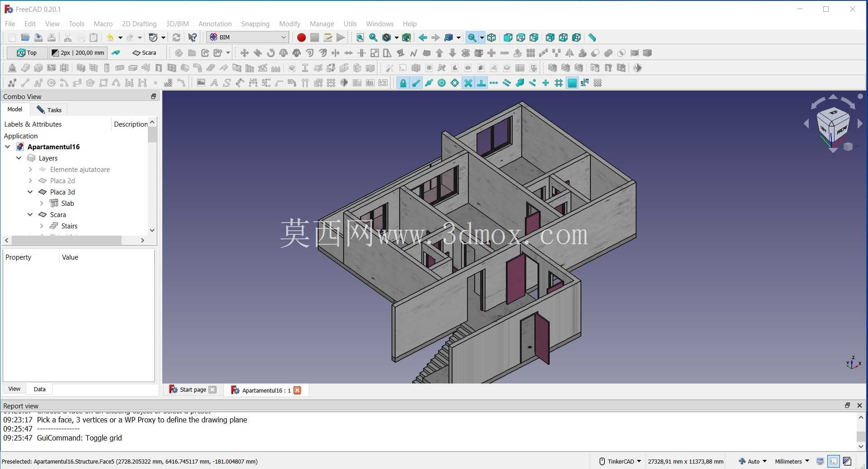The width and height of the screenshot is (868, 469).
Task: Toggle Snap Ortho plus icon
Action: pos(546,83)
